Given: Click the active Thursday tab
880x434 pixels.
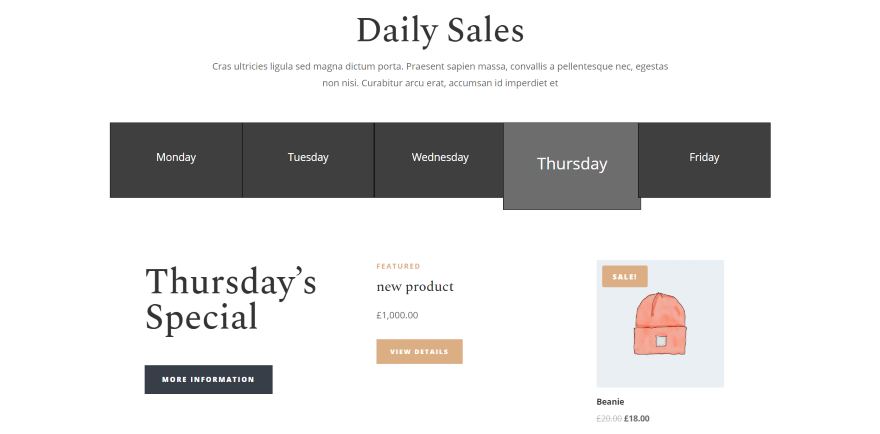Looking at the screenshot, I should pos(571,164).
